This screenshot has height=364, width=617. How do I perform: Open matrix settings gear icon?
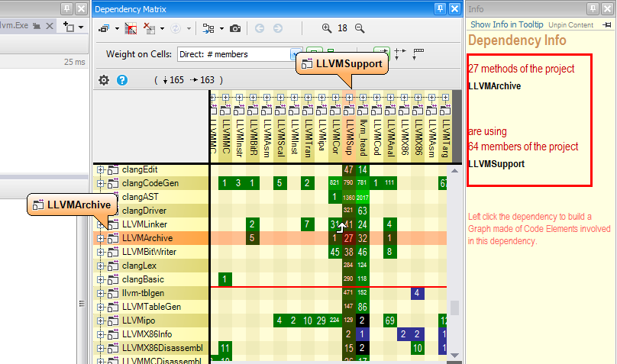(x=104, y=80)
